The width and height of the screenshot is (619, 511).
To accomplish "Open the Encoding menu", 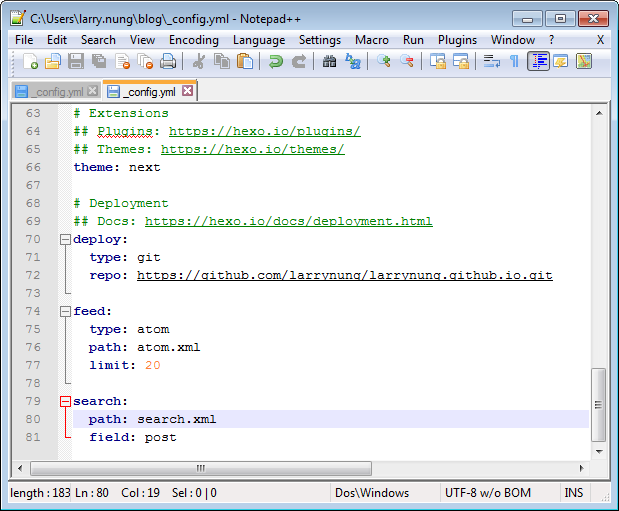I will 193,40.
